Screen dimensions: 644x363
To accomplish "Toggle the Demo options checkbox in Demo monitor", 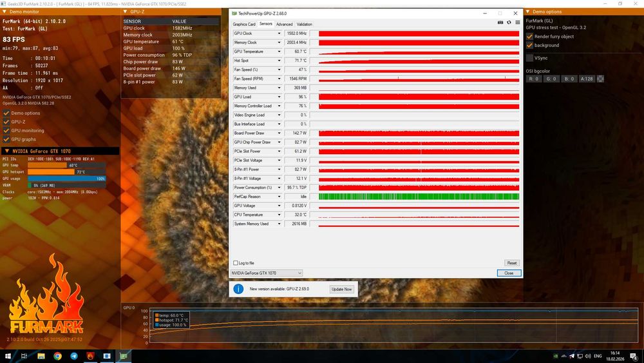I will 6,113.
